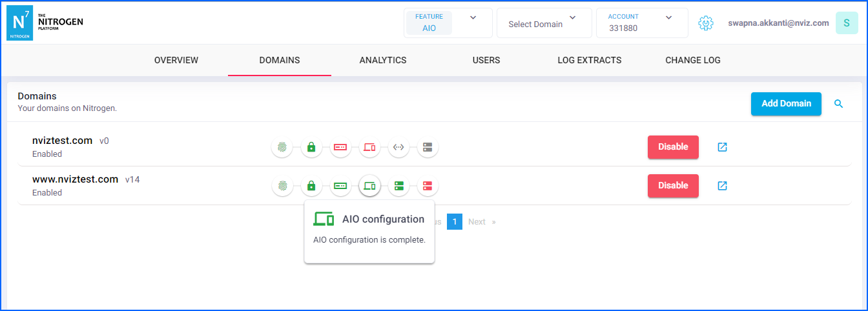This screenshot has width=868, height=311.
Task: Click the Add Domain button
Action: [x=785, y=104]
